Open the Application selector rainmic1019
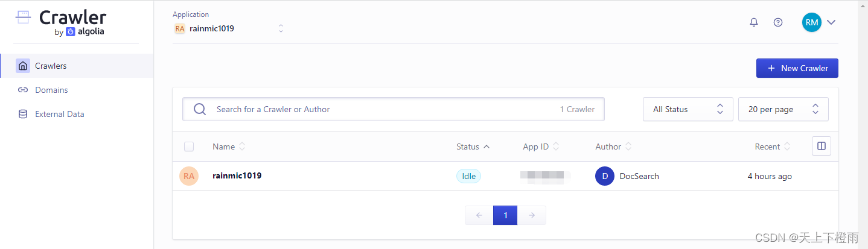The image size is (868, 249). point(229,28)
